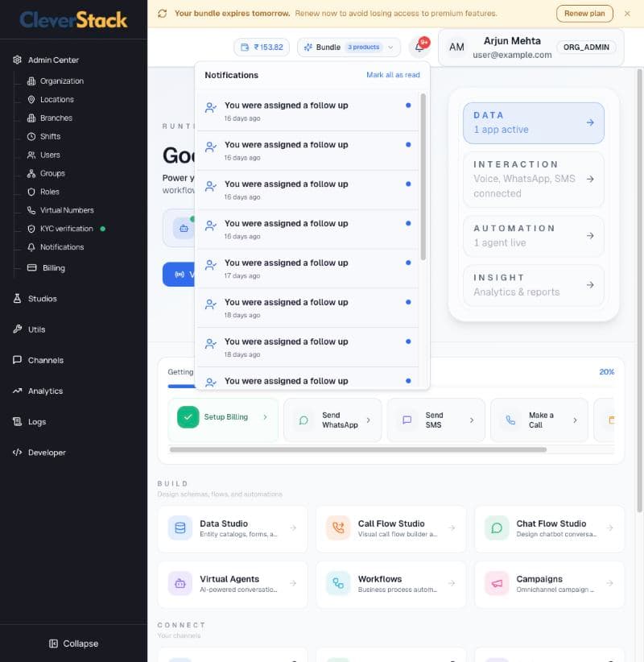Click the Shifts clock icon
Screen dimensions: 644x662
31,136
